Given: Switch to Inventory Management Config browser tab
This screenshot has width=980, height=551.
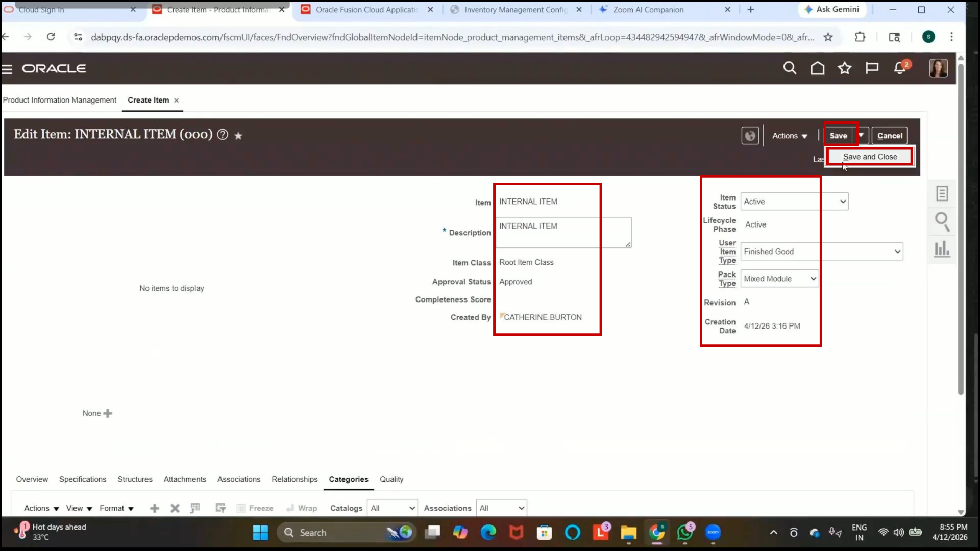Looking at the screenshot, I should (516, 10).
